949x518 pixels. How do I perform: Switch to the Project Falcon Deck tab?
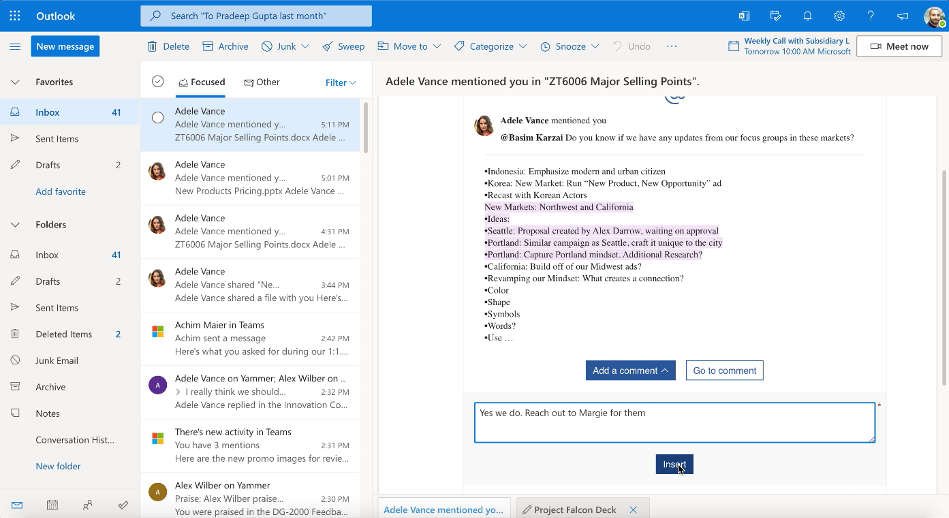pyautogui.click(x=574, y=509)
